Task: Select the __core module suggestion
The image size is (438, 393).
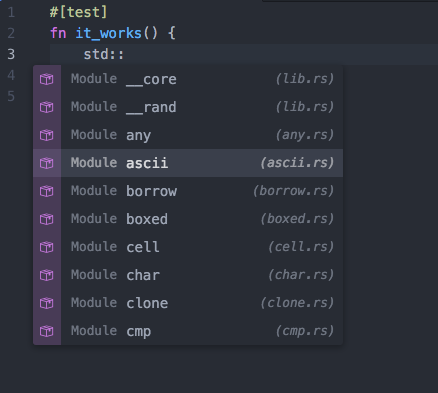Action: (188, 79)
